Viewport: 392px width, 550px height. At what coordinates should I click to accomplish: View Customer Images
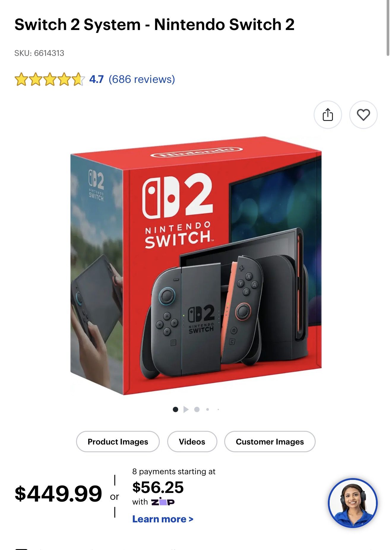click(x=270, y=442)
